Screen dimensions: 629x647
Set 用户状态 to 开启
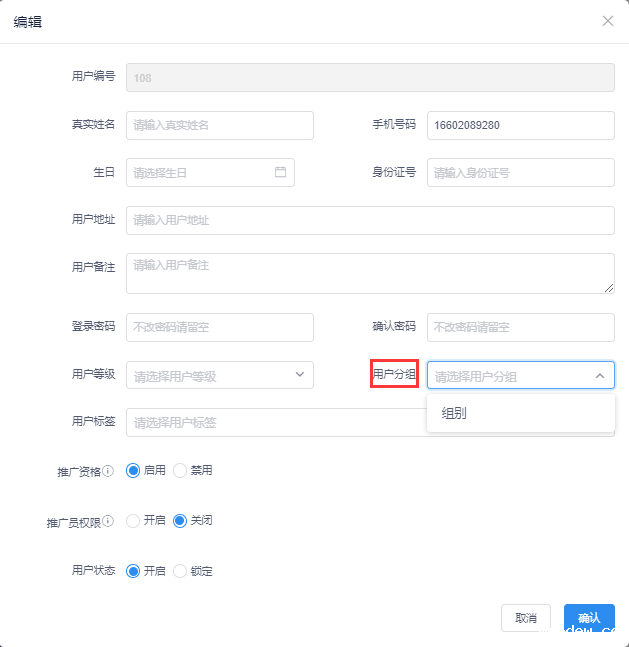click(133, 571)
